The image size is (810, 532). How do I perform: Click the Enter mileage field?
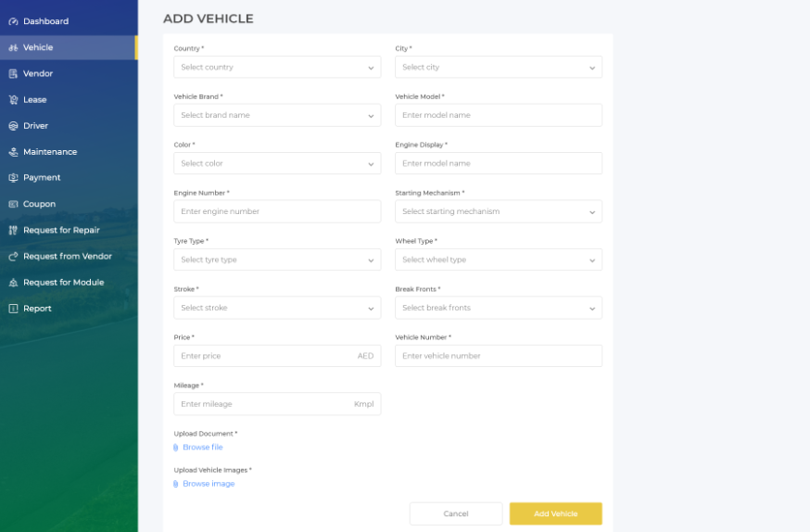coord(277,404)
